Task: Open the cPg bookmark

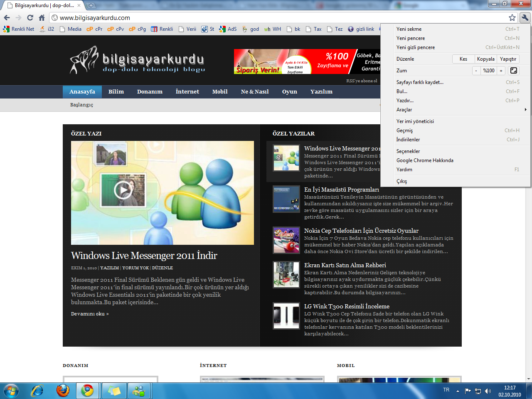Action: 137,29
